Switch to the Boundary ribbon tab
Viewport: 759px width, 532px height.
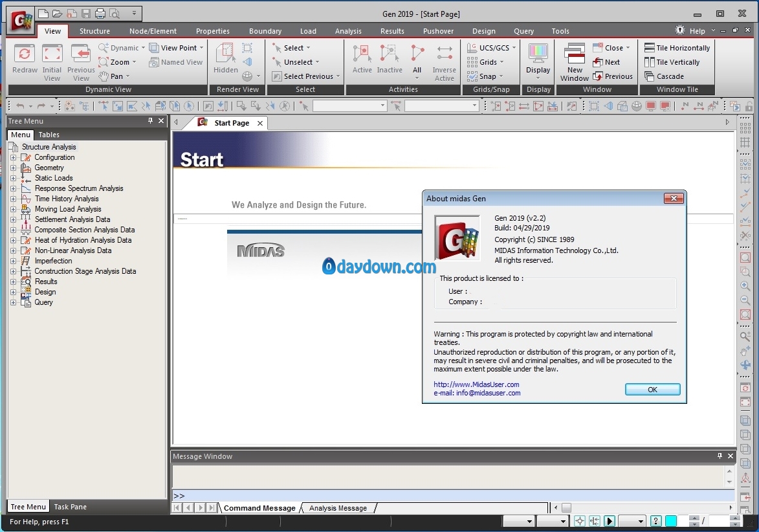tap(265, 31)
